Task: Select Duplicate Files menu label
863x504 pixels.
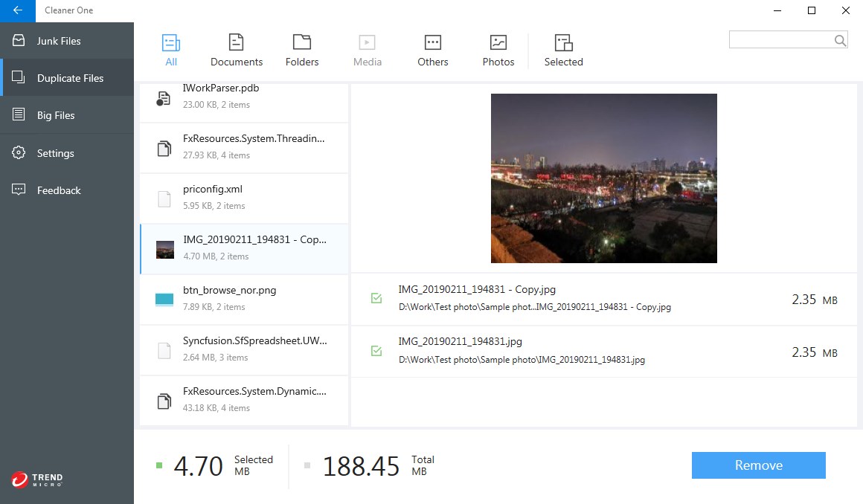Action: coord(70,78)
